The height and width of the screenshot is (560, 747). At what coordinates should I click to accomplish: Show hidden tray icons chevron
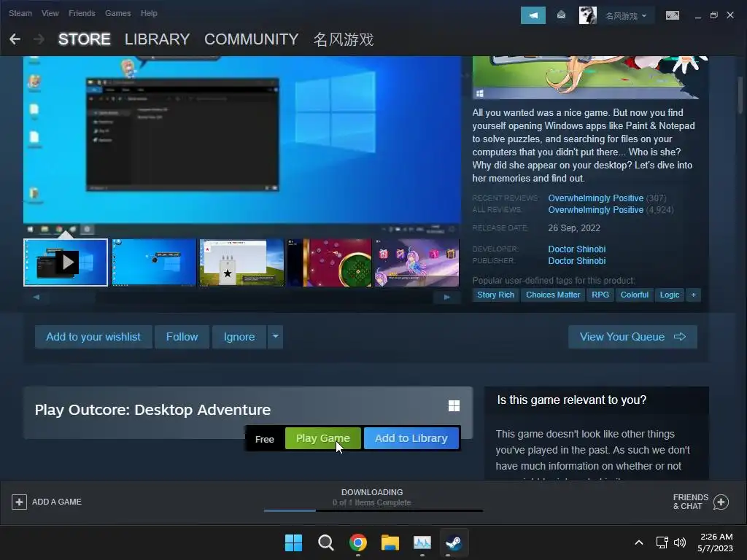tap(639, 542)
